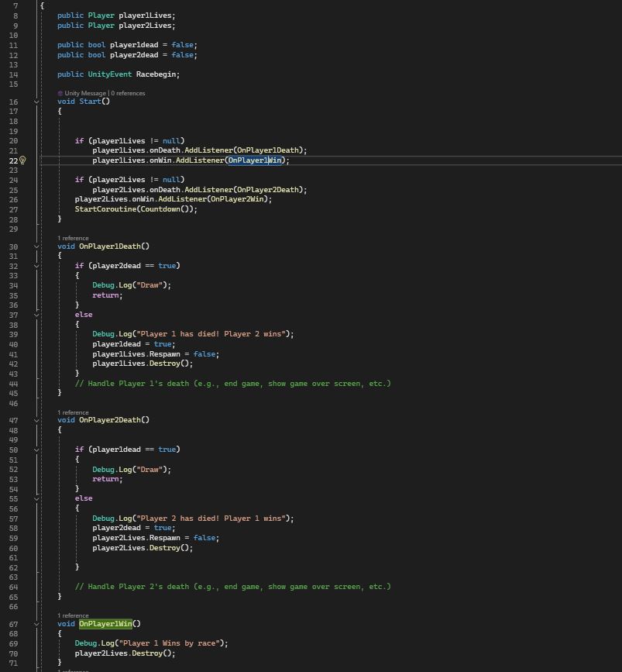The image size is (622, 672).
Task: Click the UnityEvent type on line 14
Action: [109, 74]
